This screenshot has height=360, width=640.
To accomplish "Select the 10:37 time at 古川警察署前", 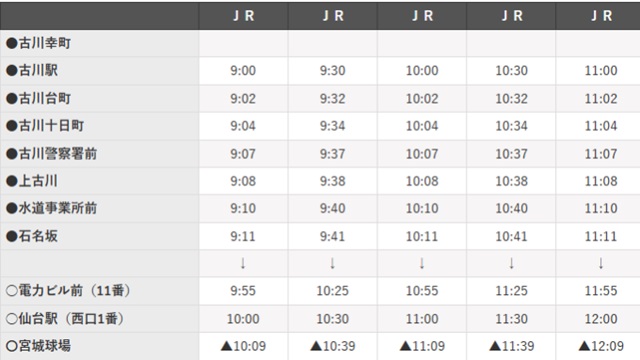I will pos(511,153).
